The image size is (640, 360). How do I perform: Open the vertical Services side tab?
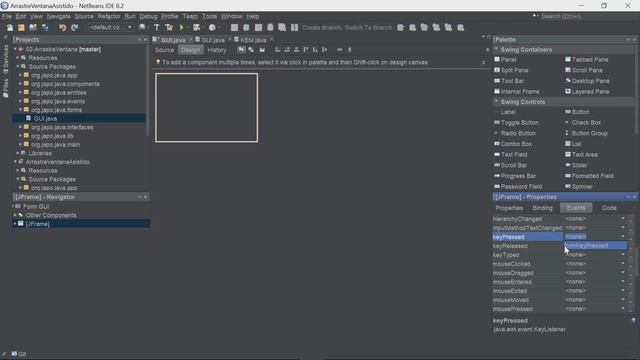point(6,60)
